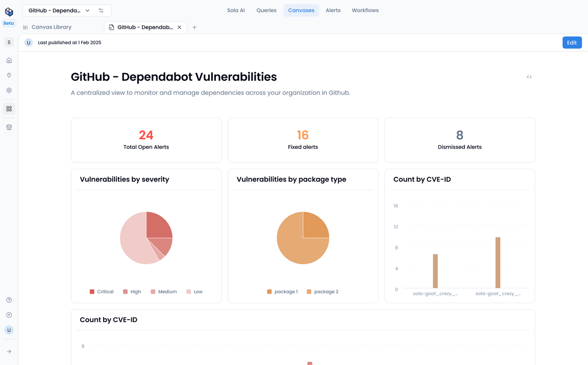Image resolution: width=588 pixels, height=365 pixels.
Task: Click the 'Vulnerabilities by severity' title
Action: coord(125,179)
